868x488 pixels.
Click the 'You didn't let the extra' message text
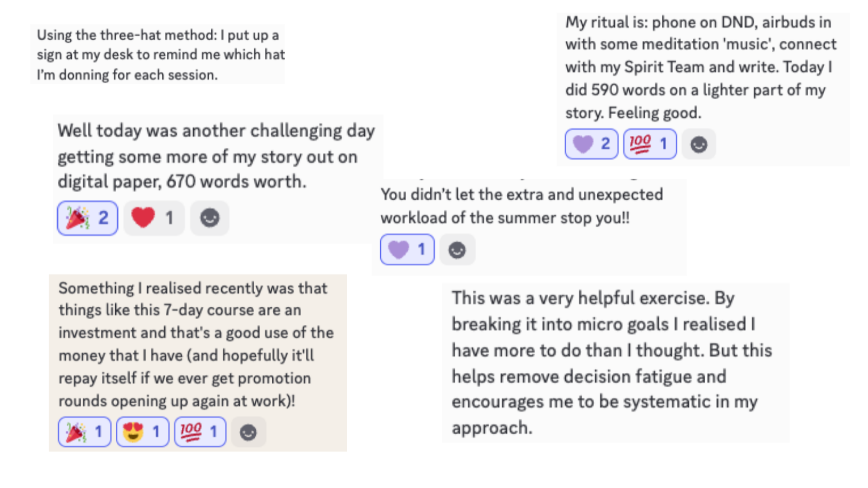(x=521, y=195)
